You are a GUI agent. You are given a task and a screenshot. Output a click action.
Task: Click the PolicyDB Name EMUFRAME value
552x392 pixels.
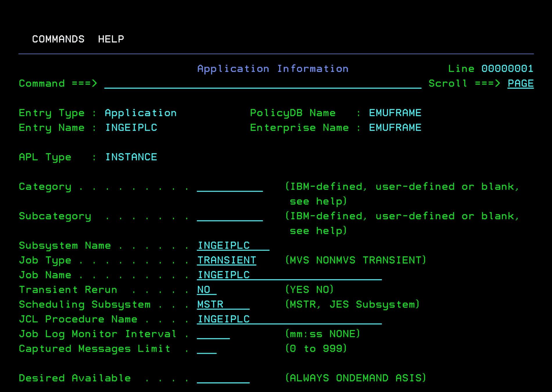click(x=395, y=113)
